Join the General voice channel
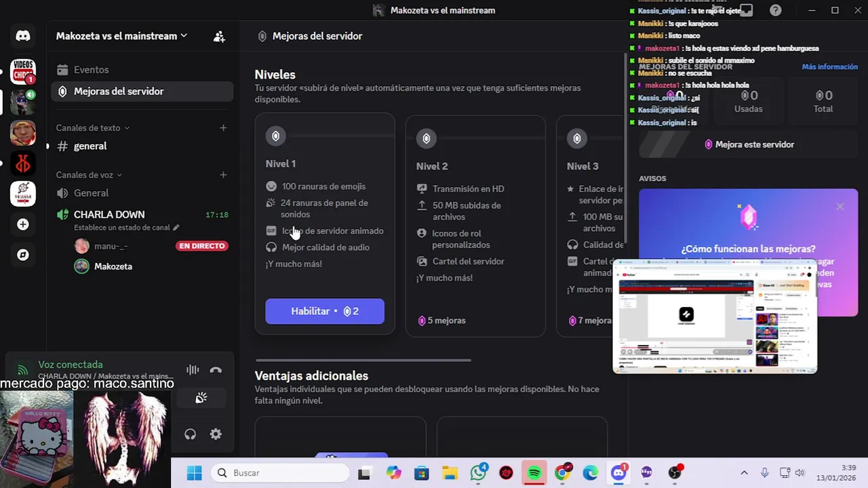This screenshot has height=488, width=868. pyautogui.click(x=142, y=193)
